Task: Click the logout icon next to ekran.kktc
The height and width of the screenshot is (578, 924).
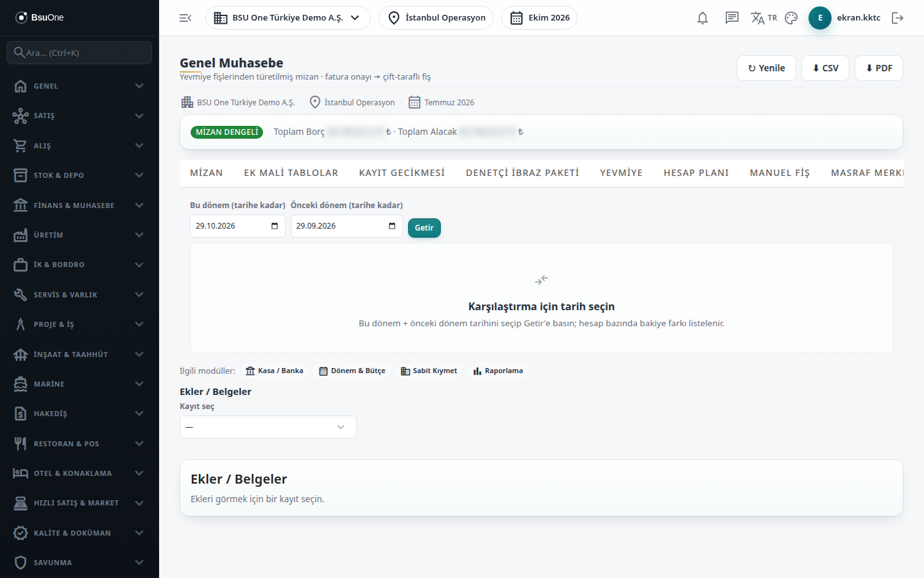Action: [898, 18]
